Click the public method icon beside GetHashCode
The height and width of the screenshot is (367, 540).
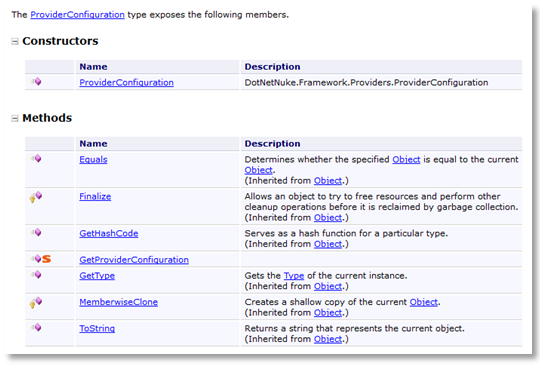tap(37, 233)
